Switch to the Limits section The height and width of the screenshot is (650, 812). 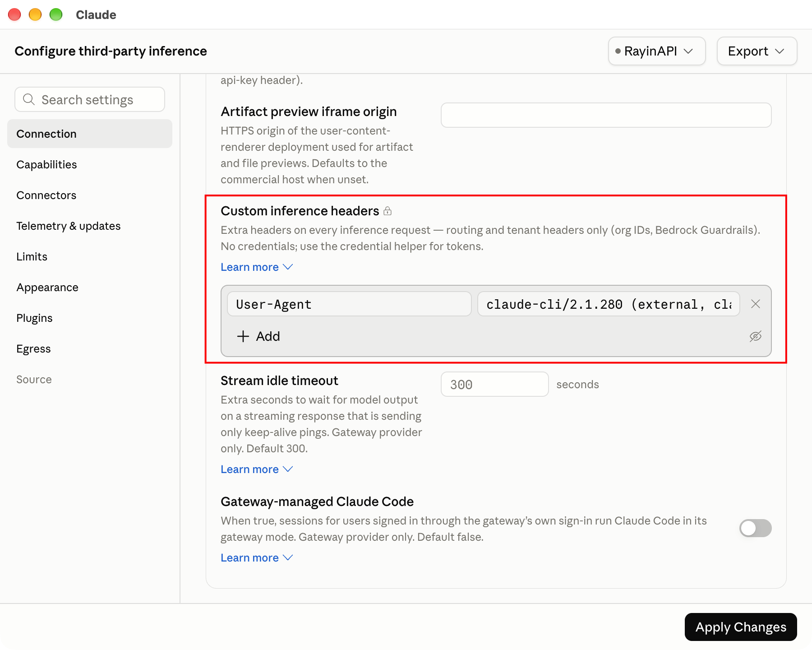click(90, 256)
